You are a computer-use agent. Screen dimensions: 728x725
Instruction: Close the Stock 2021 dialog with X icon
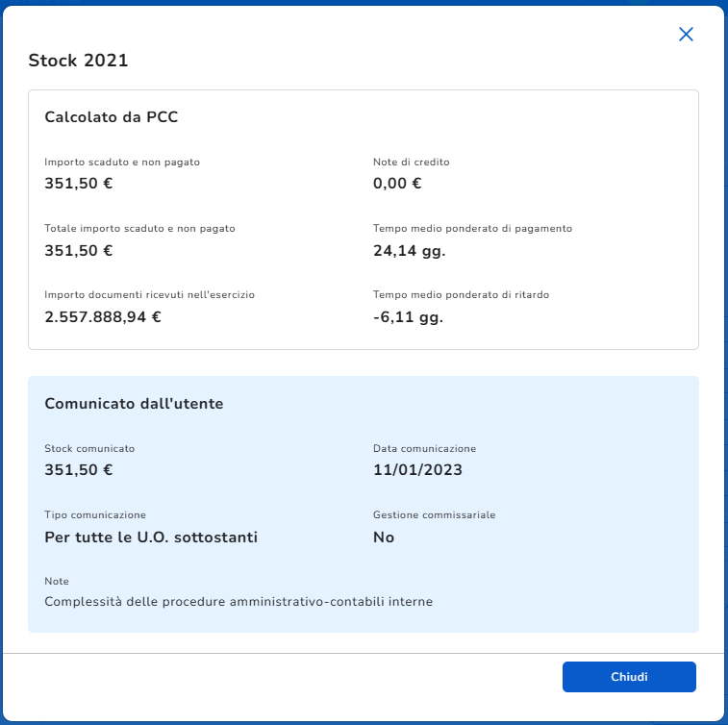point(686,35)
